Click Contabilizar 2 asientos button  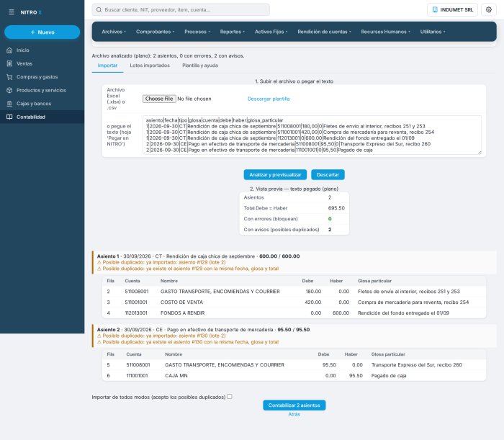click(294, 405)
